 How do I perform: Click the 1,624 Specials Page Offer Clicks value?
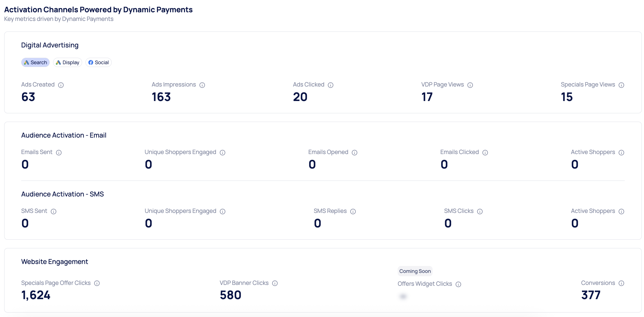tap(36, 295)
